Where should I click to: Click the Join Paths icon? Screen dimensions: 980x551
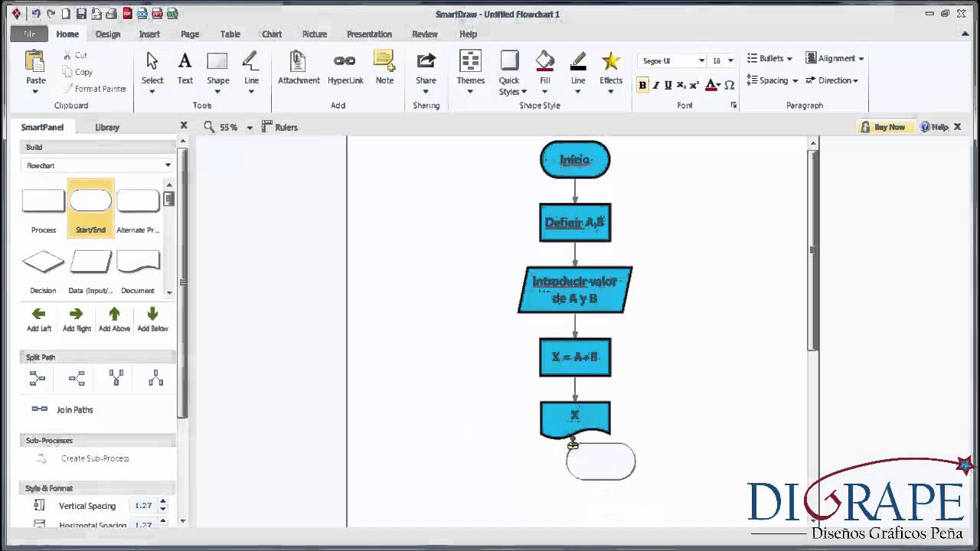(40, 409)
